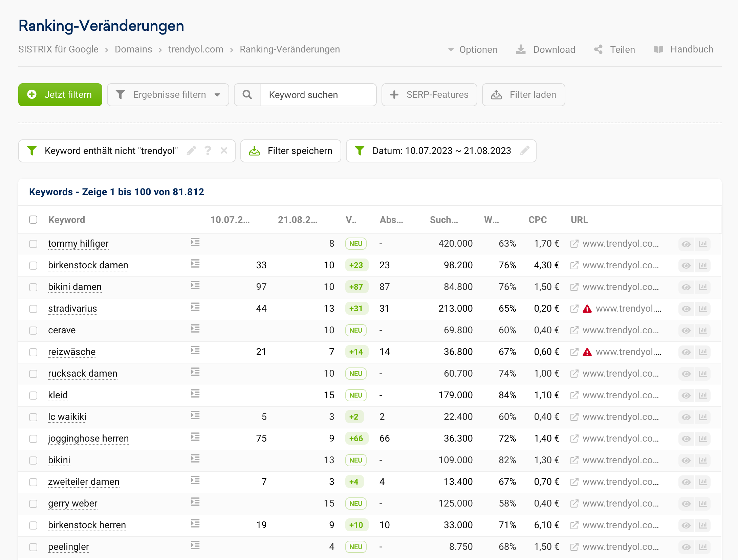Screen dimensions: 738x560
Task: Click Download in the header
Action: (546, 49)
